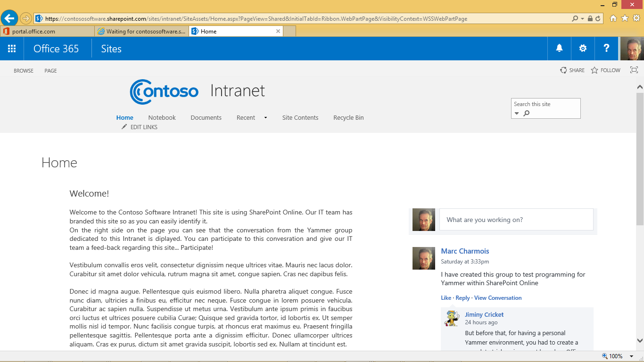
Task: Open the user profile photo menu
Action: click(x=632, y=49)
